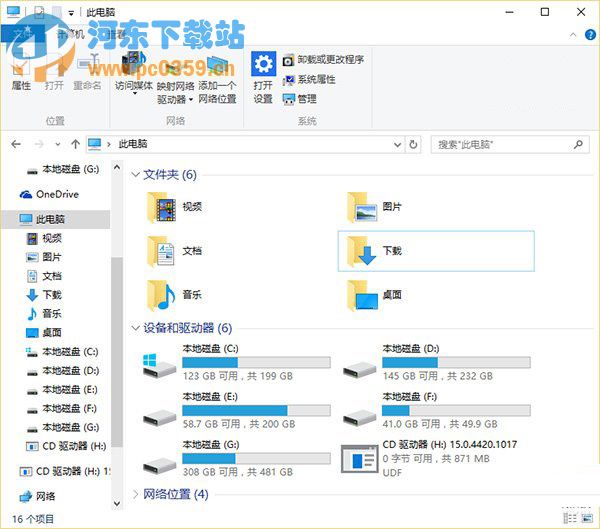Open Help question mark icon
The width and height of the screenshot is (600, 529).
coord(590,35)
